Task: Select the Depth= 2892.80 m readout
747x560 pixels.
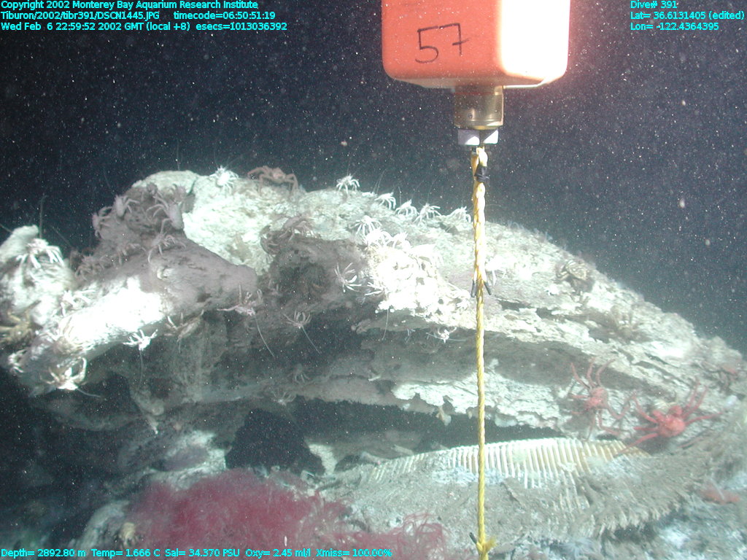Action: pyautogui.click(x=43, y=553)
